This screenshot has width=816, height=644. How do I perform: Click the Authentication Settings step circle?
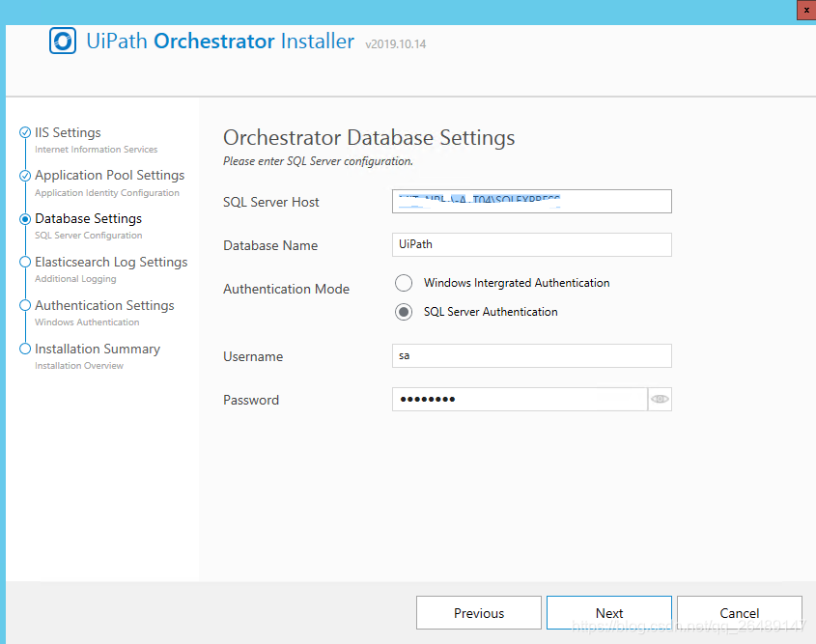(25, 305)
